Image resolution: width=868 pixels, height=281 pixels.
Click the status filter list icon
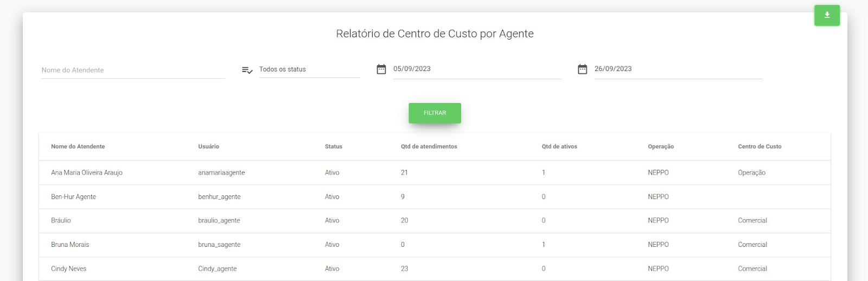pyautogui.click(x=247, y=70)
